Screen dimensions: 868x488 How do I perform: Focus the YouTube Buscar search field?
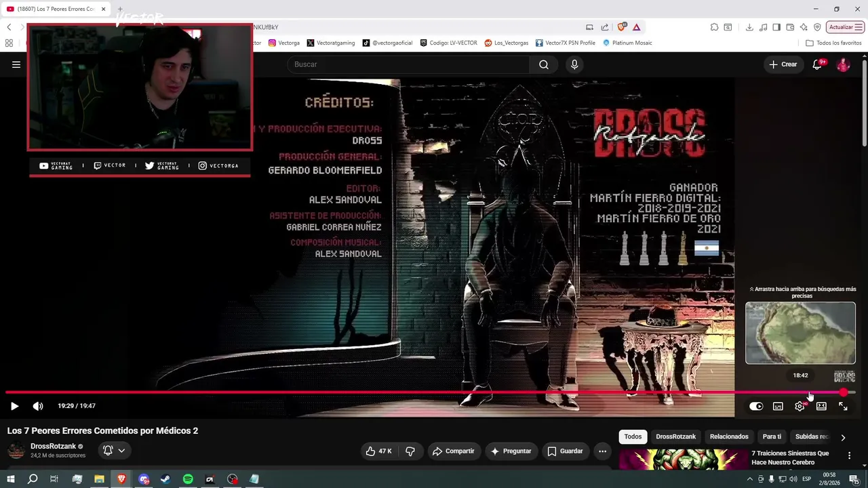coord(408,64)
